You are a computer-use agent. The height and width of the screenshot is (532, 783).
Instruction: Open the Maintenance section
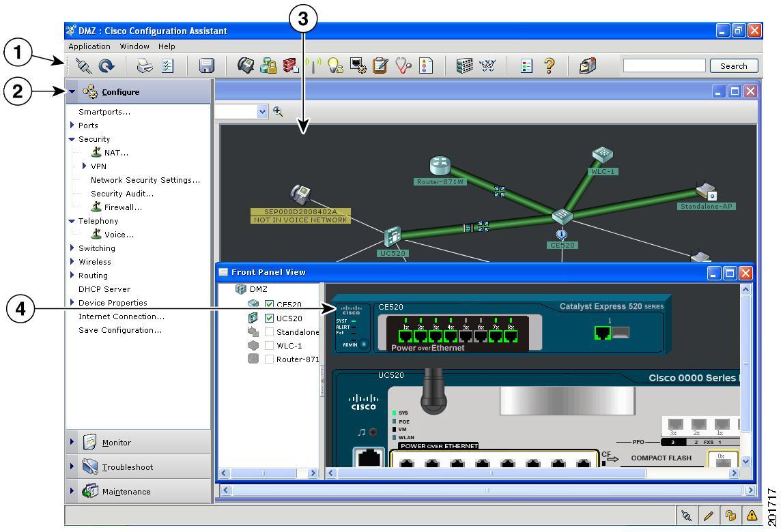139,491
